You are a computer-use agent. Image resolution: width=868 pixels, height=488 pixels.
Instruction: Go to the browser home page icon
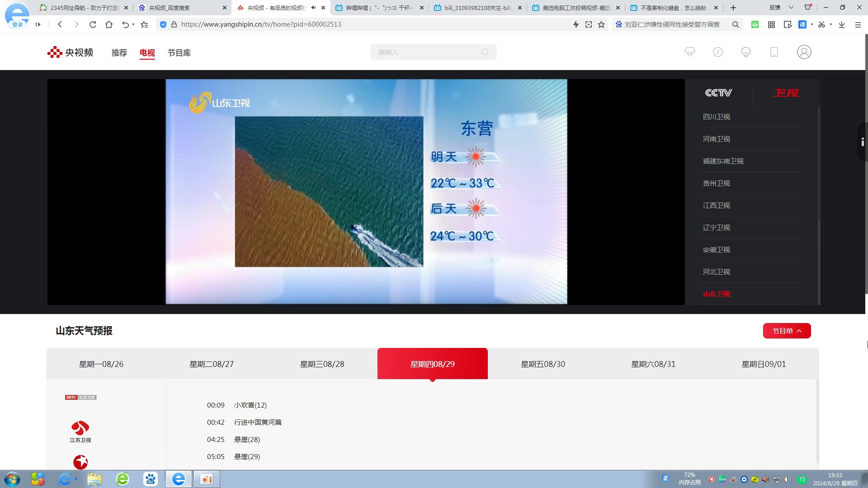point(109,24)
